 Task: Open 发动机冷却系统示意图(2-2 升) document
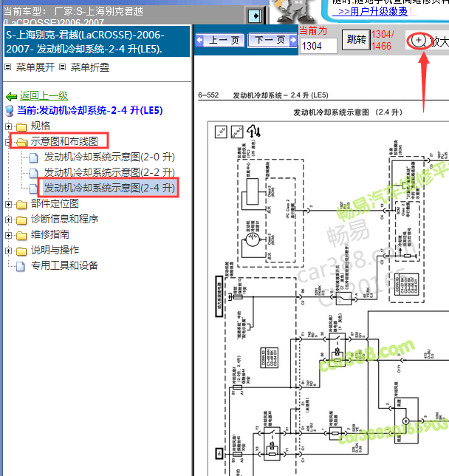click(109, 172)
